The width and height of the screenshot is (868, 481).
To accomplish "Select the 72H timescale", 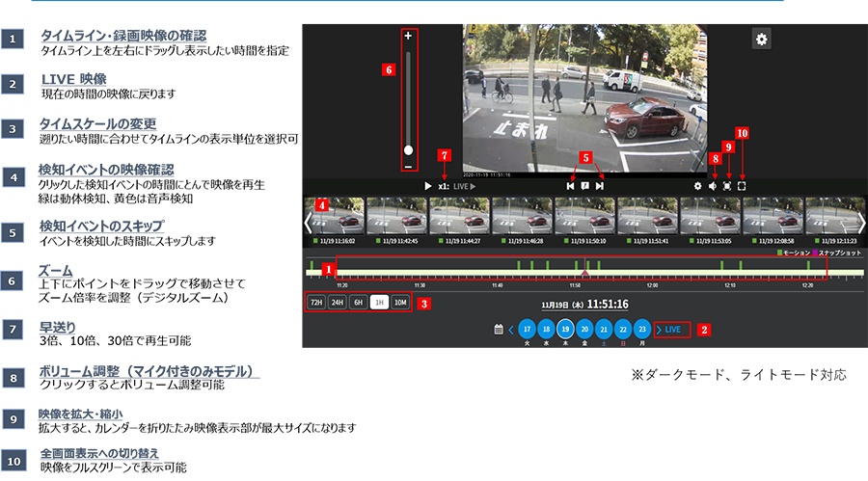I will 316,303.
